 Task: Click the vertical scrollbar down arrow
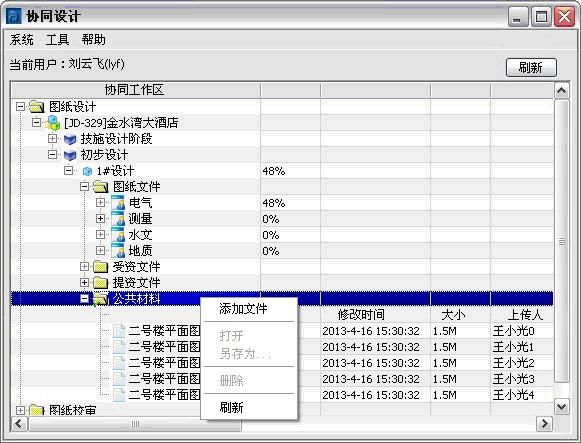coord(562,407)
